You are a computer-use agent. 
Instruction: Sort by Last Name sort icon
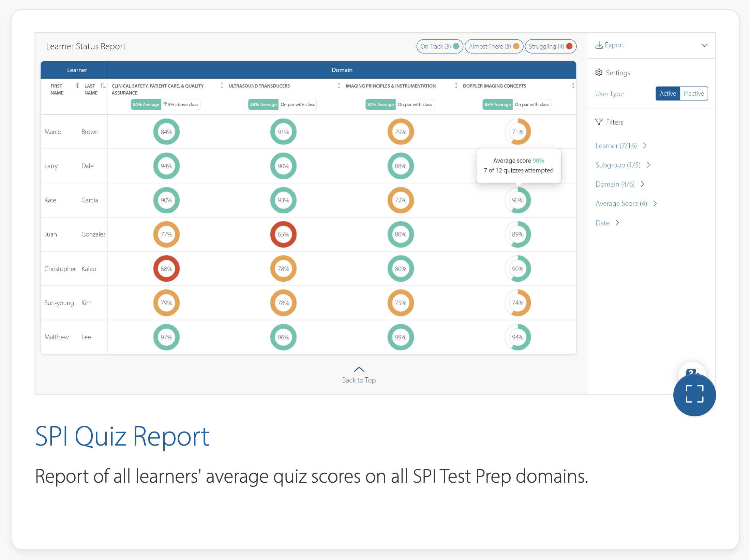tap(103, 86)
